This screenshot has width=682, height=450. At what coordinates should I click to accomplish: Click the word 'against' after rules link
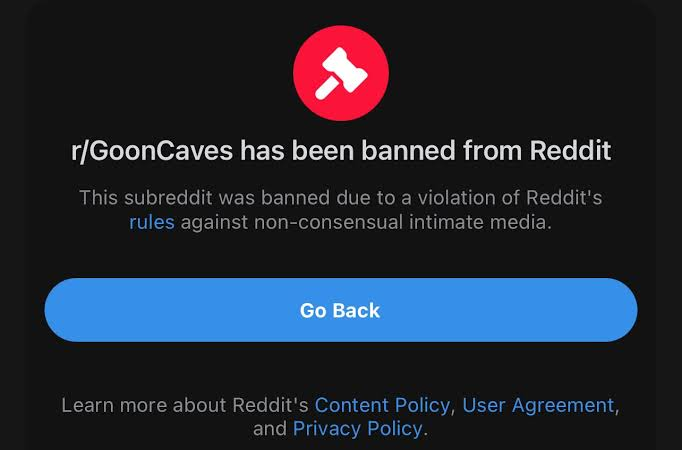pos(214,223)
